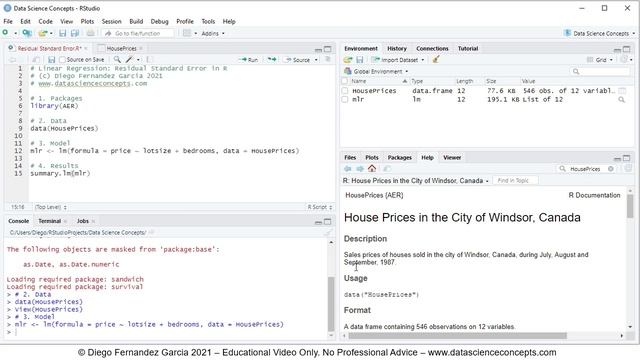Clear the HousePrices help search text
Screen dimensions: 640x360
[x=611, y=169]
